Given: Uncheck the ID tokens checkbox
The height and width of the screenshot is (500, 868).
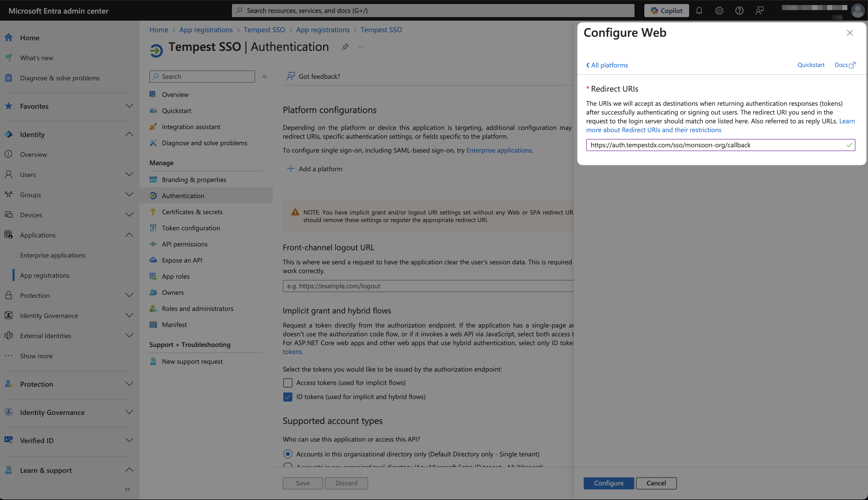Looking at the screenshot, I should tap(288, 397).
